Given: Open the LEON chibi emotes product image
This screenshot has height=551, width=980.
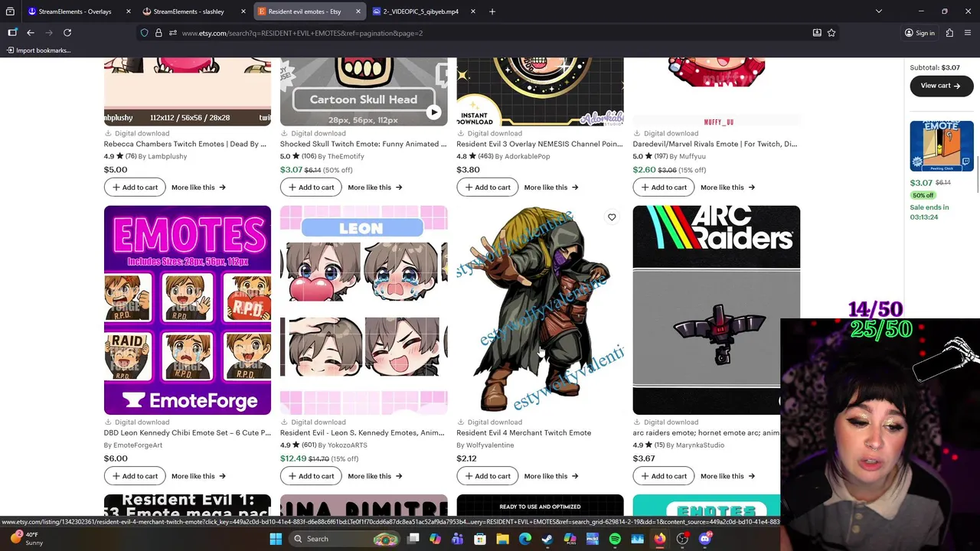Looking at the screenshot, I should [364, 310].
